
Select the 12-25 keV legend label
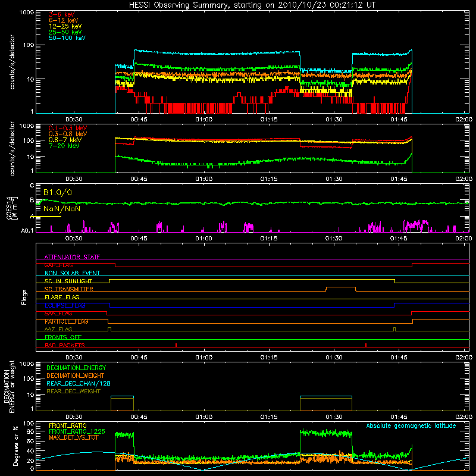click(65, 26)
